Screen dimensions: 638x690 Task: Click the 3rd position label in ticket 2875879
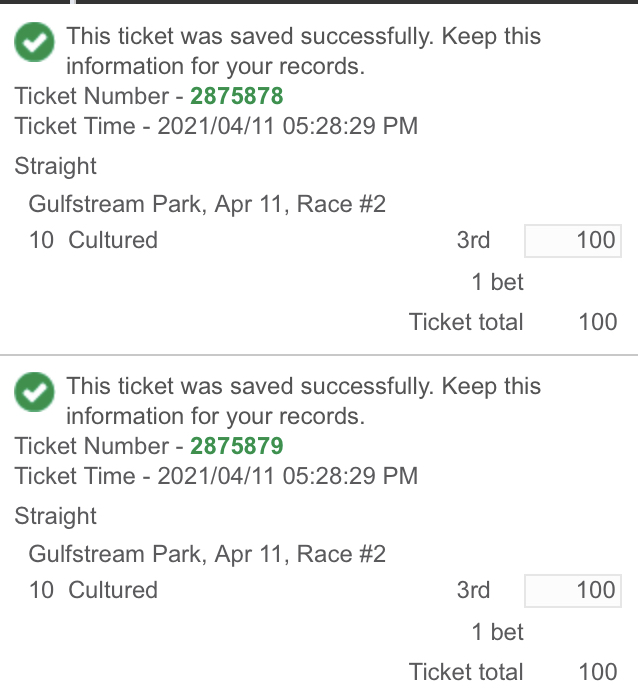tap(473, 590)
